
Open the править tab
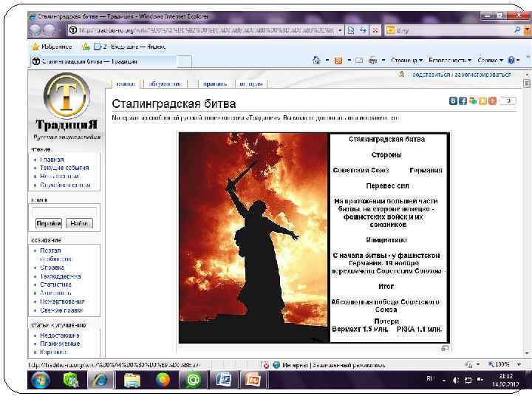tap(215, 83)
